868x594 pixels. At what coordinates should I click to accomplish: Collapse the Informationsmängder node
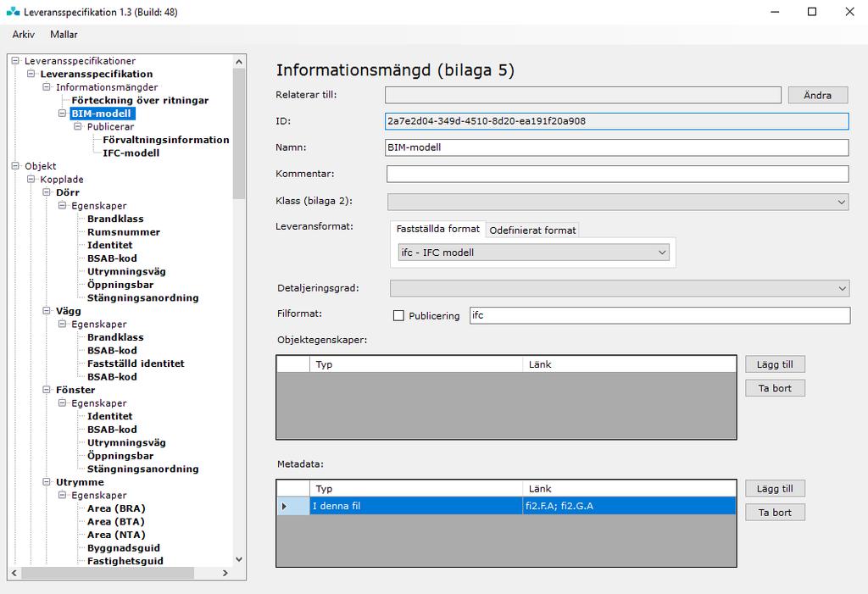coord(47,87)
